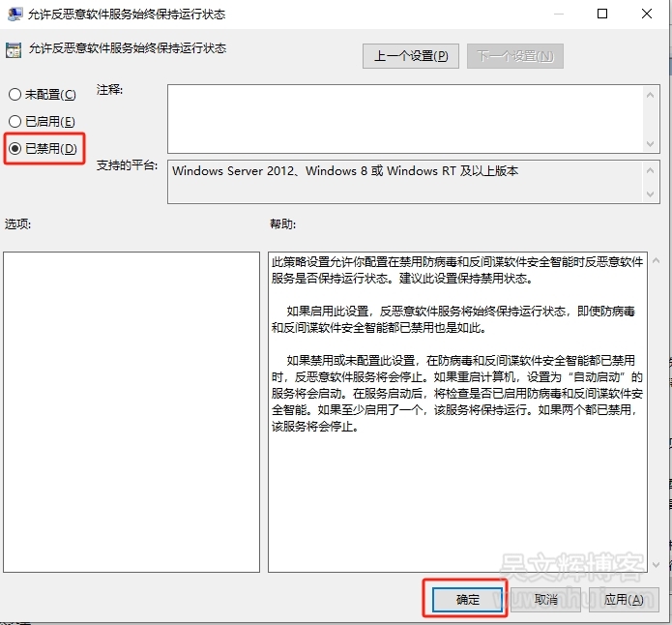672x625 pixels.
Task: Click the policy setting icon beside the header name
Action: pyautogui.click(x=14, y=49)
